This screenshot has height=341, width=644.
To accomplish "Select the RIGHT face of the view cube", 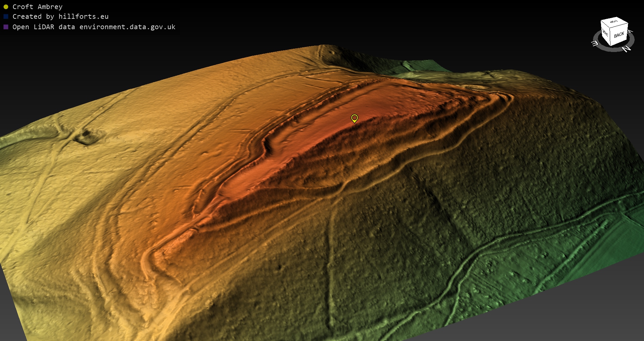I will tap(605, 33).
